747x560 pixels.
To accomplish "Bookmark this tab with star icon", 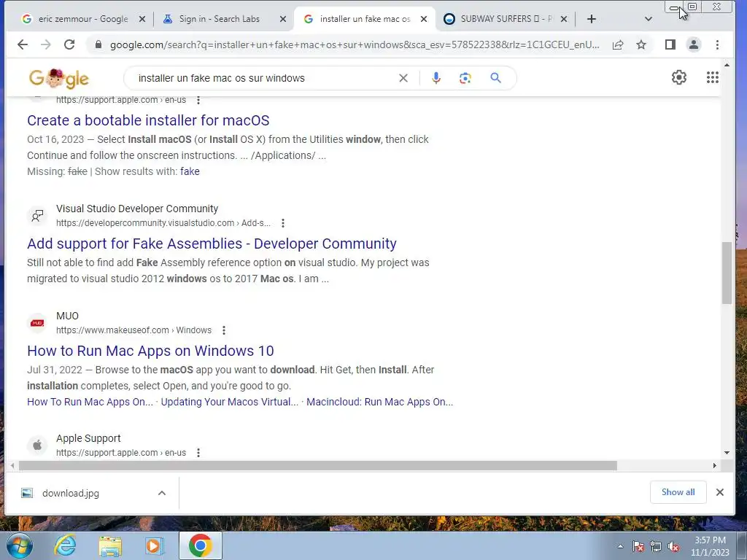I will [x=641, y=44].
